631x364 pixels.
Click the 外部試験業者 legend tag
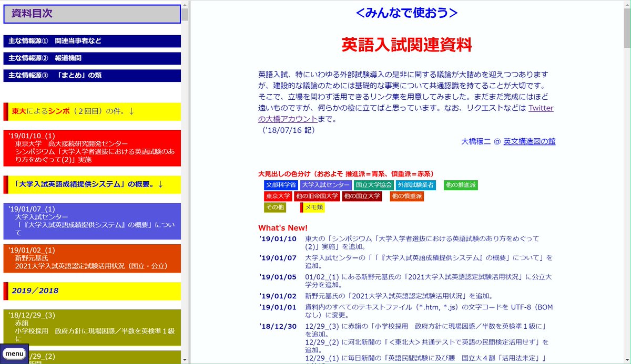[x=415, y=185]
